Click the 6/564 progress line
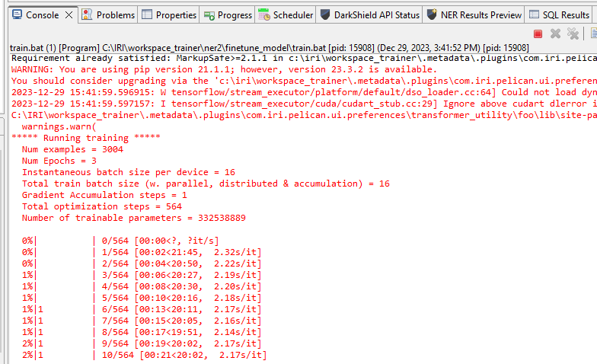Screen dimensions: 597x364 [142, 309]
